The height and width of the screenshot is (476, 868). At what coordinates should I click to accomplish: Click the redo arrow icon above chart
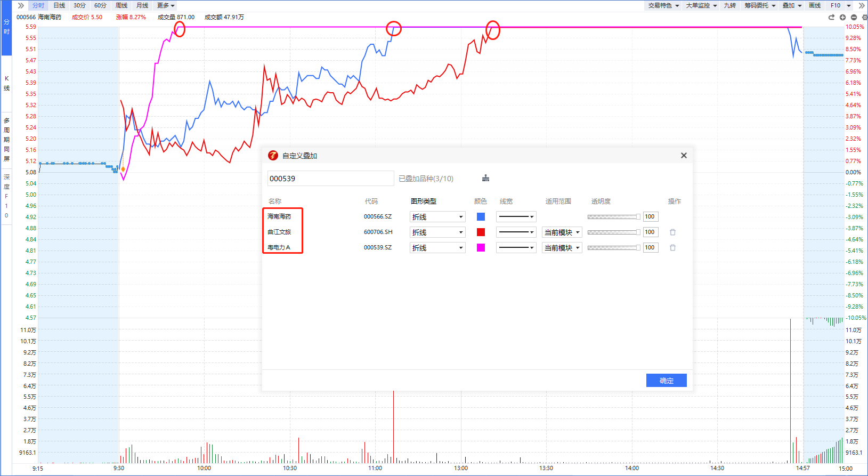click(x=831, y=18)
